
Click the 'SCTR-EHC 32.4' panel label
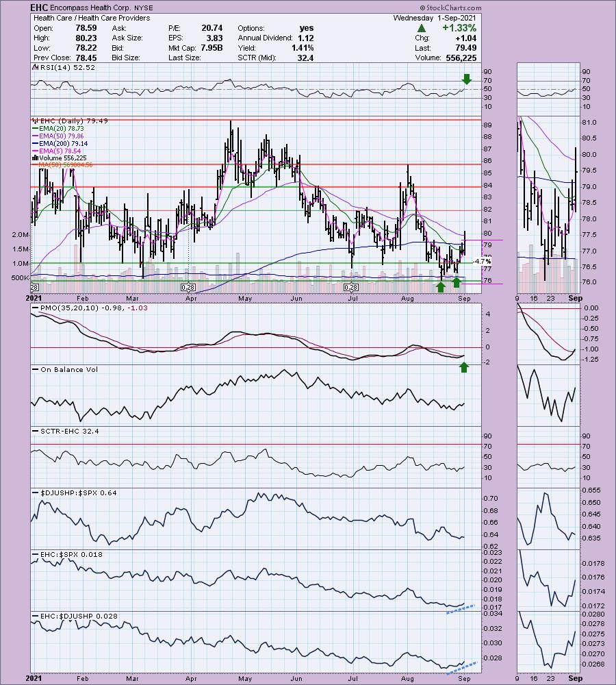69,431
